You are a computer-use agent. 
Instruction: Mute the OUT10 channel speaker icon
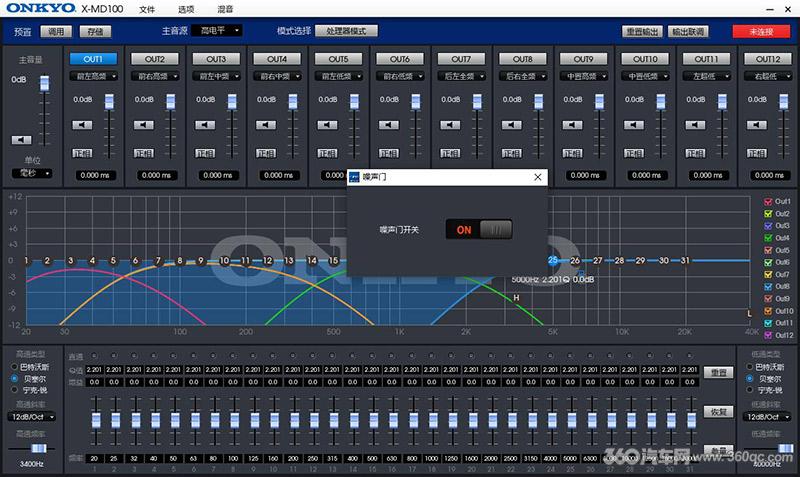(x=634, y=125)
